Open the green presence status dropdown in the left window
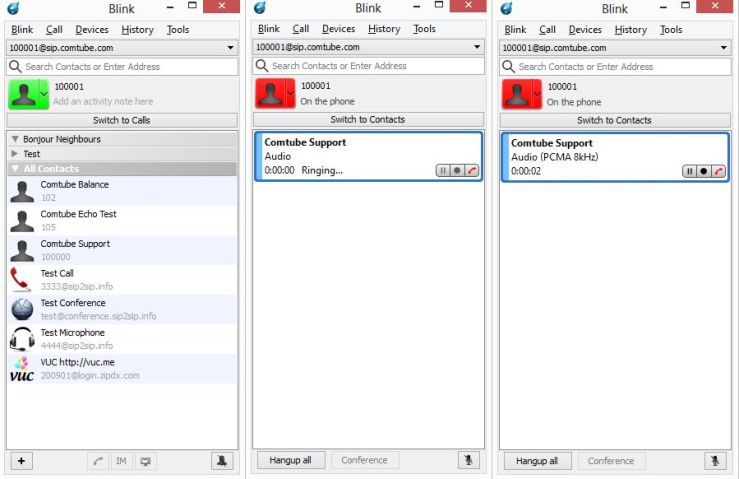Screen dimensions: 740x479 pos(44,94)
